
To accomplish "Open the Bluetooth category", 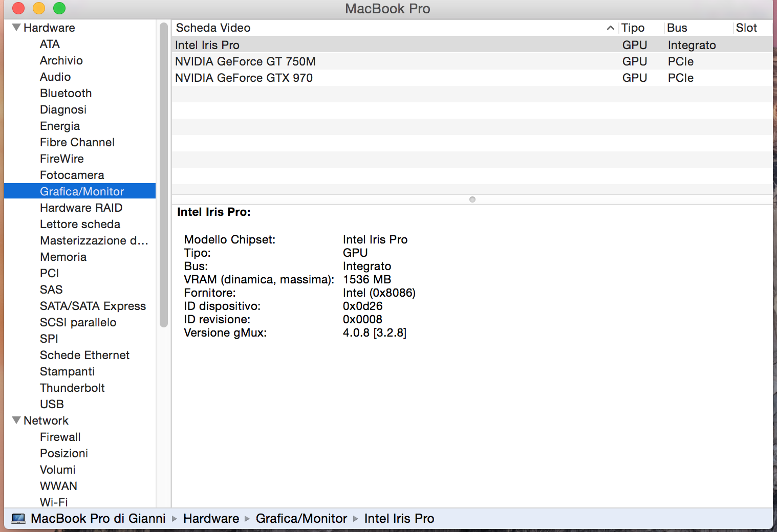I will click(66, 93).
